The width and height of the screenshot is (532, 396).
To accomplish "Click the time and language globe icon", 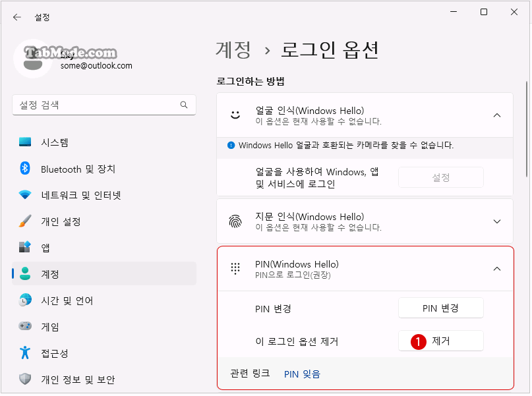I will (25, 300).
